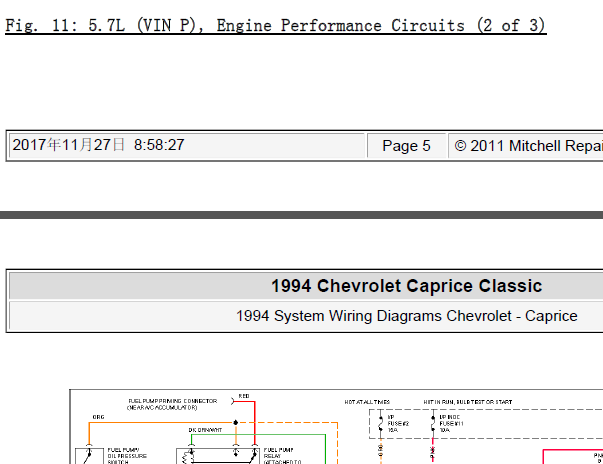Click the © 2011 Mitchell Repair copyright text
Screen dimensions: 603x464
[528, 146]
